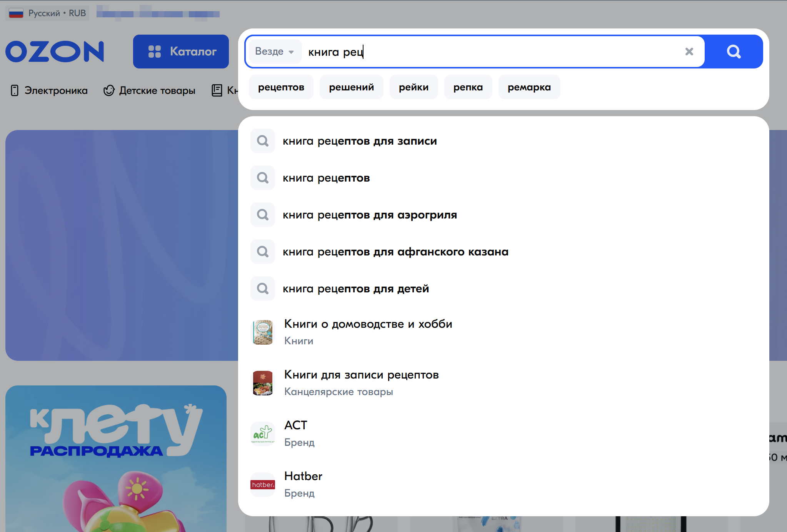Choose suggestion книга рецептов для записи
The height and width of the screenshot is (532, 787).
point(504,141)
